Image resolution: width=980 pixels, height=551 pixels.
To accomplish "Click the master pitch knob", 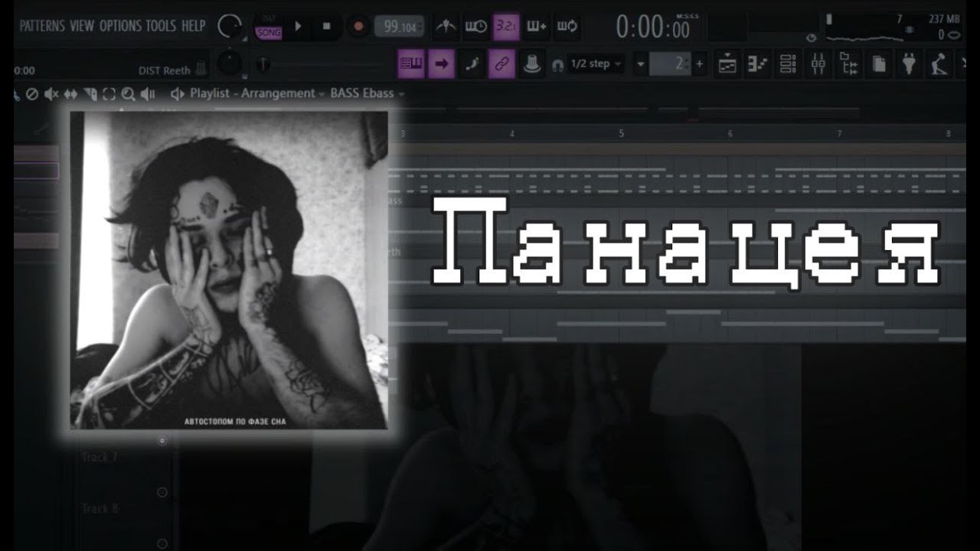I will tap(228, 63).
